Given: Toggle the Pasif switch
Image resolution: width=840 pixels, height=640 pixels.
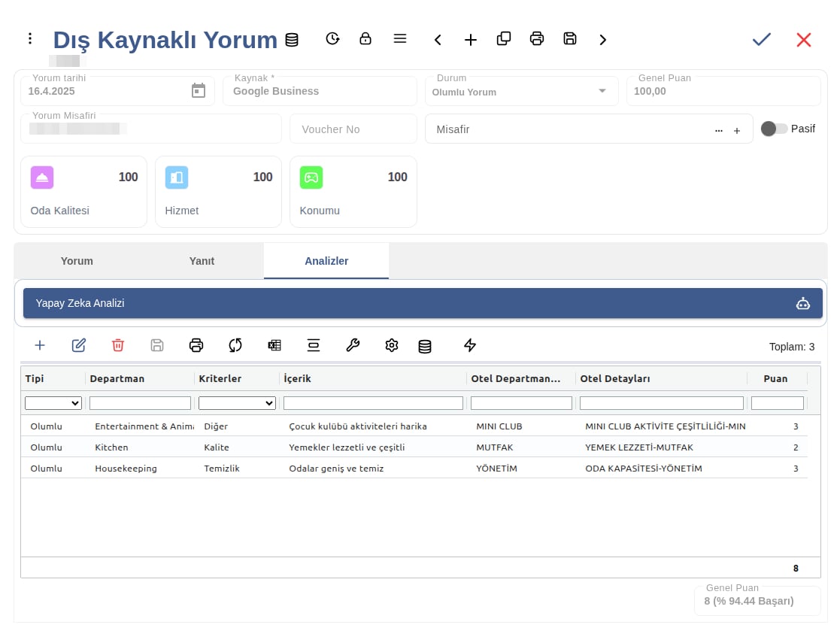Looking at the screenshot, I should click(x=774, y=129).
